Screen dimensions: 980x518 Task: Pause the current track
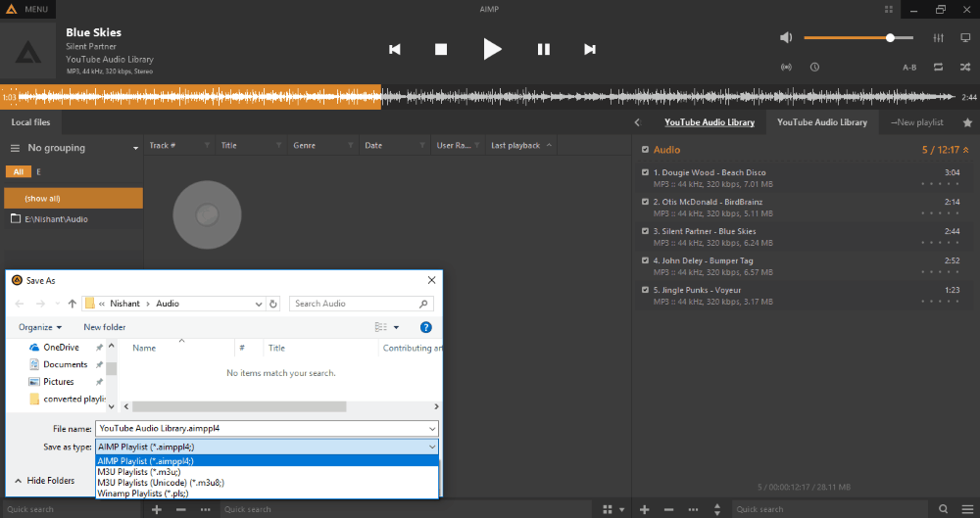[543, 49]
